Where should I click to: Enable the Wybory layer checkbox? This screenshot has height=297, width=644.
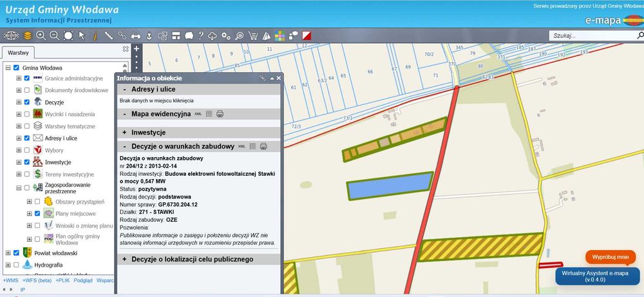click(x=26, y=150)
